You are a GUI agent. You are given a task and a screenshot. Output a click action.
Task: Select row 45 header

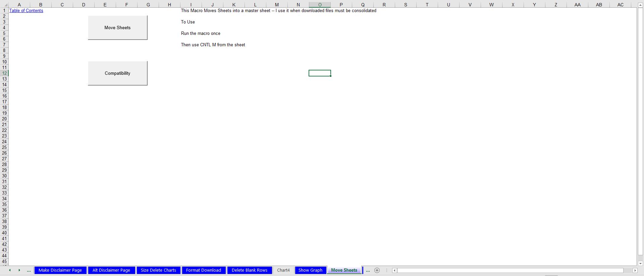coord(4,261)
